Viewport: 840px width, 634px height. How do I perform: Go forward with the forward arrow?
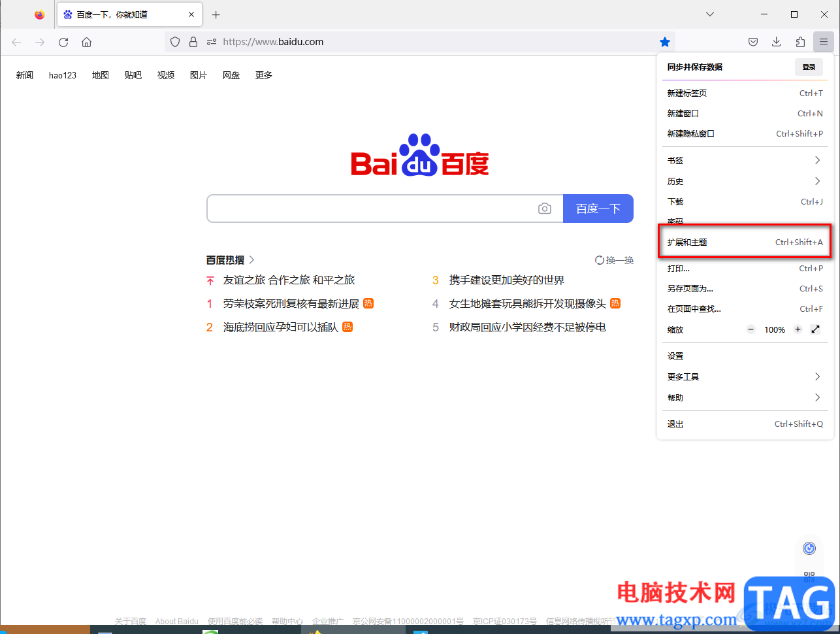pos(40,42)
